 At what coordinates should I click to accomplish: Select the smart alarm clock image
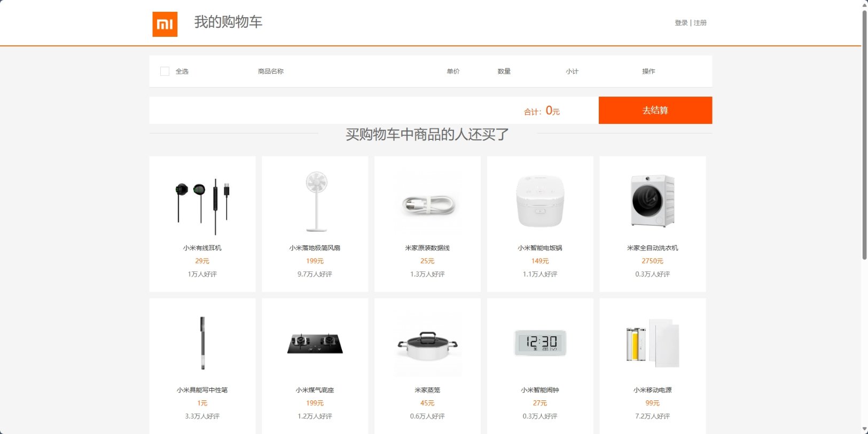(x=540, y=343)
